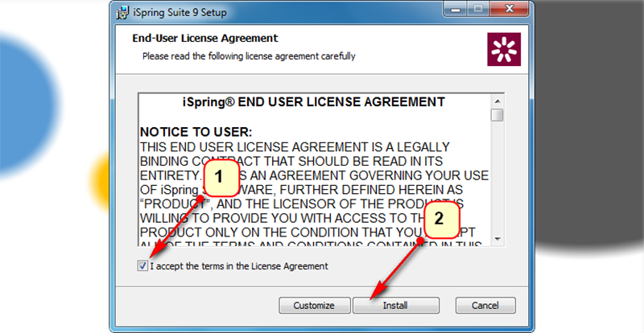Screen dimensions: 644x333
Task: Click the 'End-User License Agreement' header
Action: (x=205, y=39)
